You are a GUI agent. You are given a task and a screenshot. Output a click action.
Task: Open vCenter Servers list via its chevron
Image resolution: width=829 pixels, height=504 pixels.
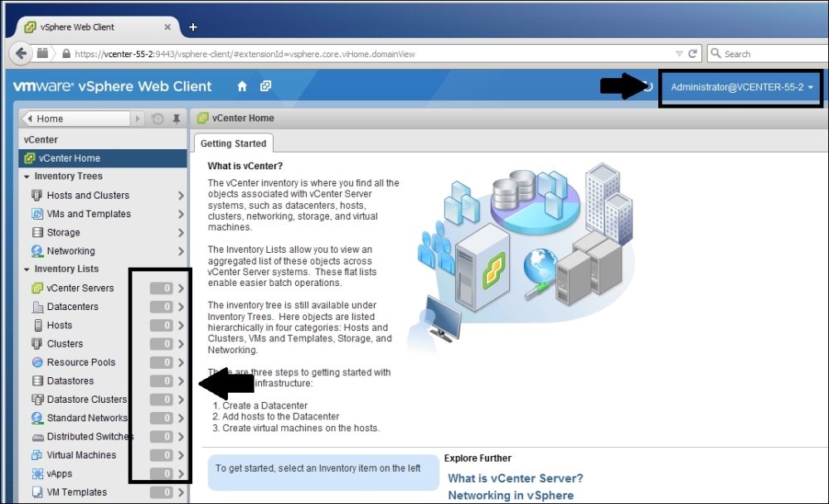[x=181, y=288]
